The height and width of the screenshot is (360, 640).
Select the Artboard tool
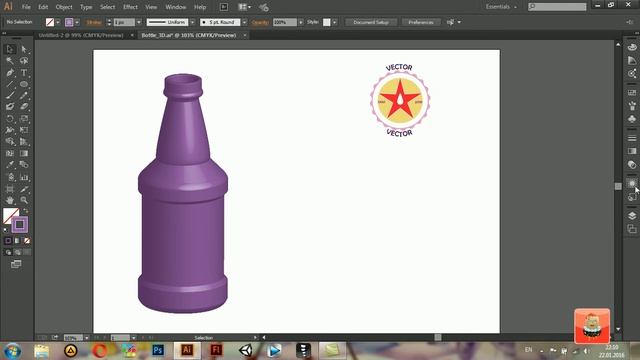click(10, 189)
